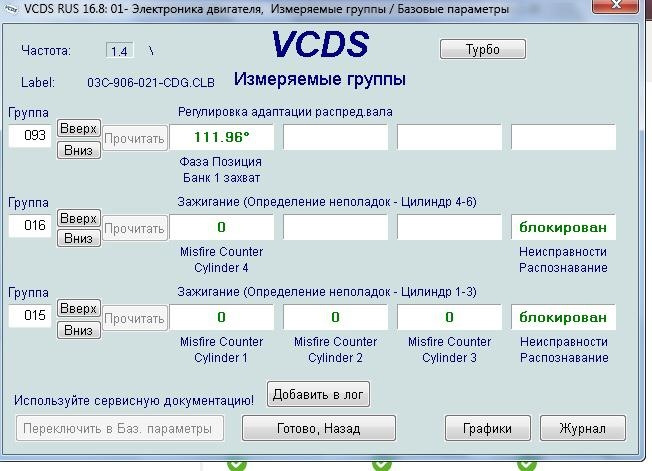Click Вверх for group 015
This screenshot has width=652, height=471.
pos(79,308)
